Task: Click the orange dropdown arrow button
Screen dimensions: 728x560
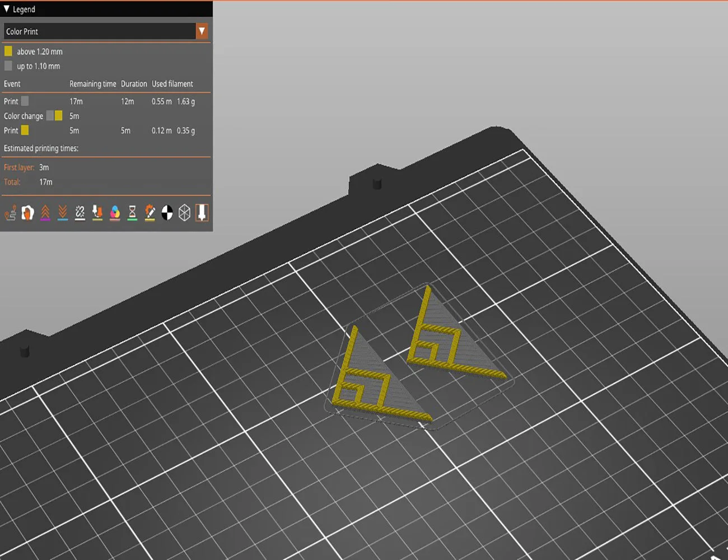Action: (202, 31)
